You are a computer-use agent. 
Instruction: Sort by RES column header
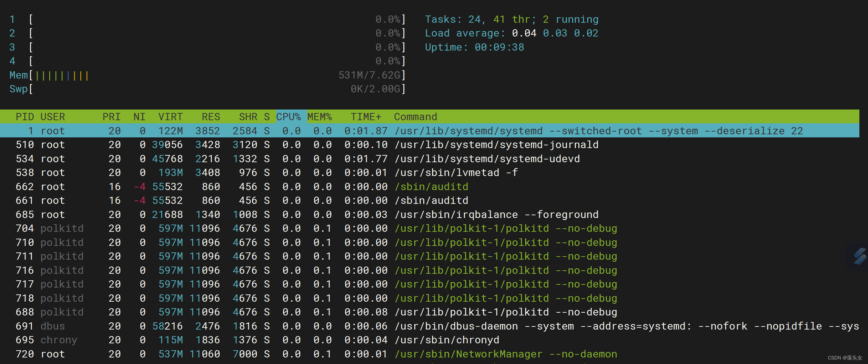pyautogui.click(x=211, y=117)
